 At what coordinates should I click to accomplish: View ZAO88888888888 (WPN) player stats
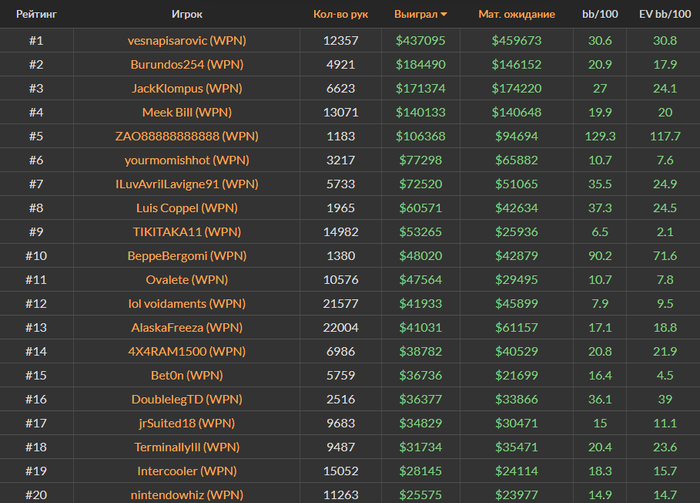coord(187,136)
